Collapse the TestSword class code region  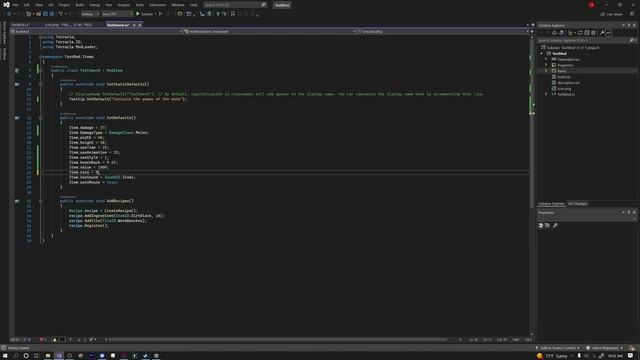tap(41, 70)
